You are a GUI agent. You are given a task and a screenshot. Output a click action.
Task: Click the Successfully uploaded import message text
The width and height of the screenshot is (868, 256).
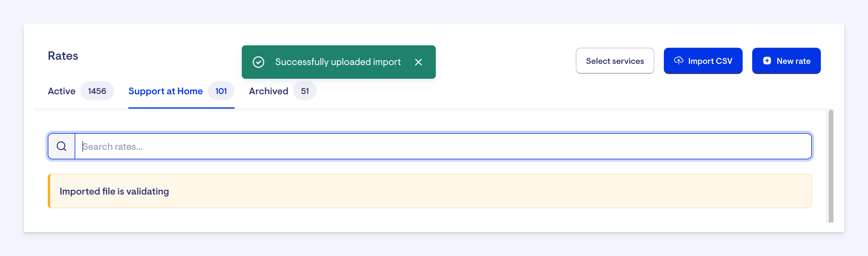coord(338,62)
